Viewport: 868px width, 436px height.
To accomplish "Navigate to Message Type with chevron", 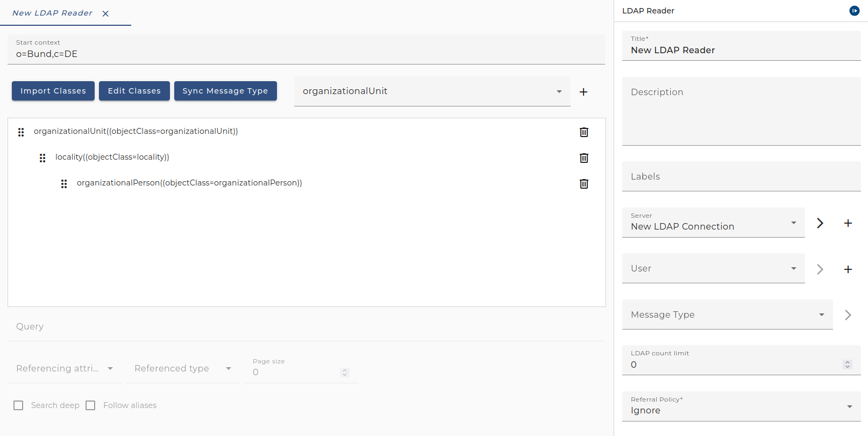I will tap(848, 315).
